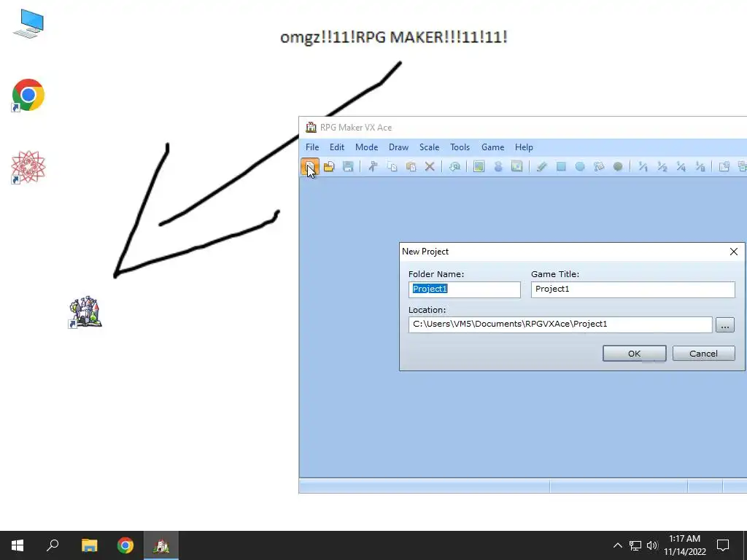This screenshot has width=747, height=560.
Task: Open the Draw menu
Action: pyautogui.click(x=398, y=147)
